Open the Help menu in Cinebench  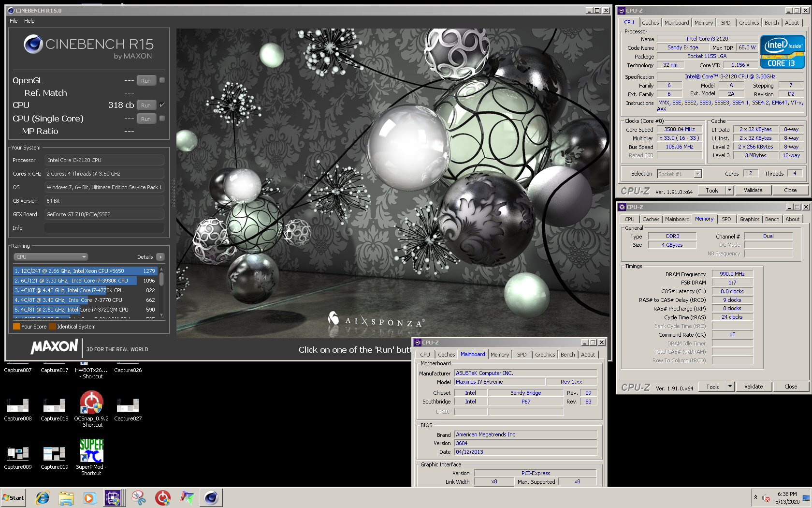(x=29, y=21)
